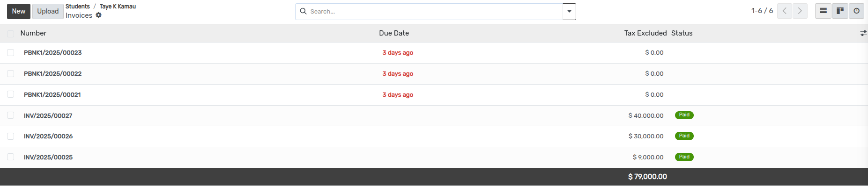Switch to kanban view

click(x=840, y=11)
